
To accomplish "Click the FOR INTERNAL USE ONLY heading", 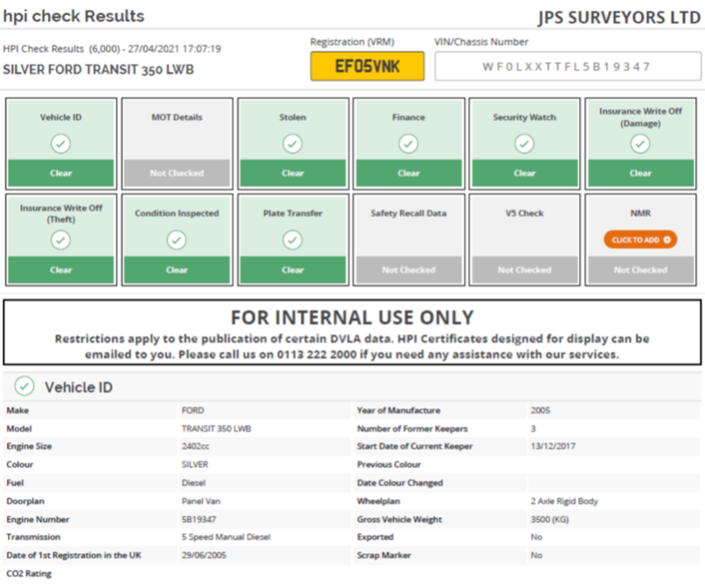I will click(x=352, y=317).
